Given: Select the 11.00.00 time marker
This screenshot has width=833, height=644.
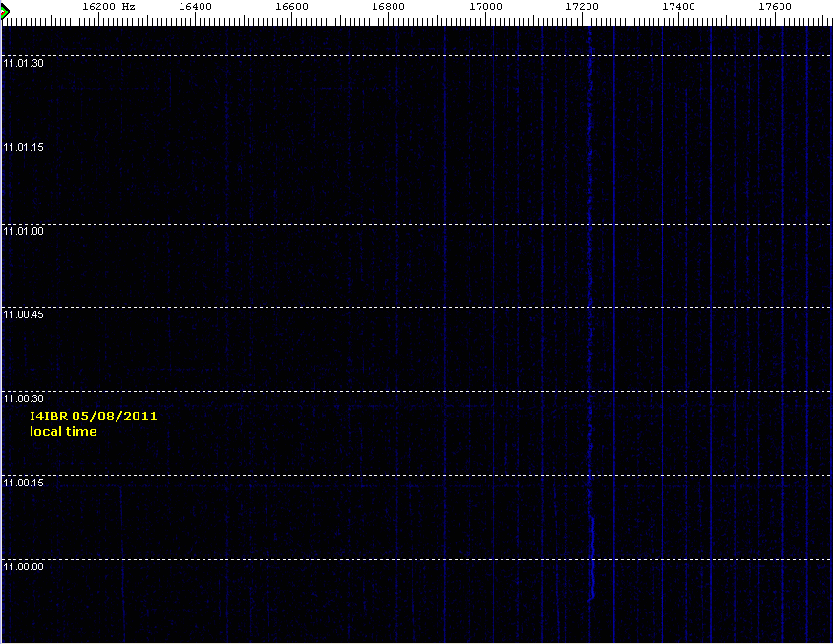Looking at the screenshot, I should coord(23,567).
